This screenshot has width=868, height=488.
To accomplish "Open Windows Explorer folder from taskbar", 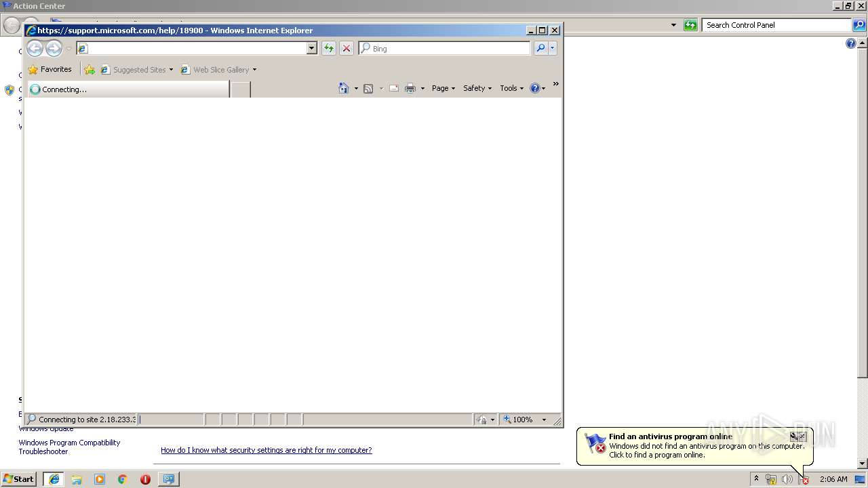I will click(77, 479).
